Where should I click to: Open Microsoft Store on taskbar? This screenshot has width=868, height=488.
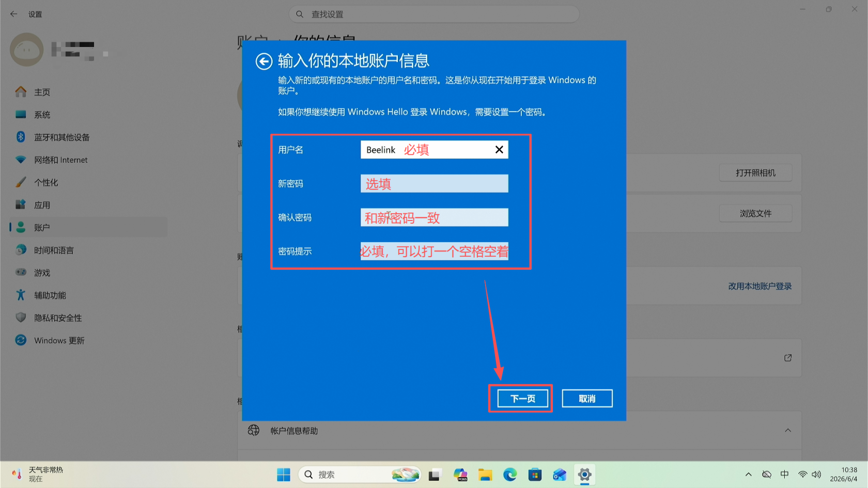(x=535, y=475)
